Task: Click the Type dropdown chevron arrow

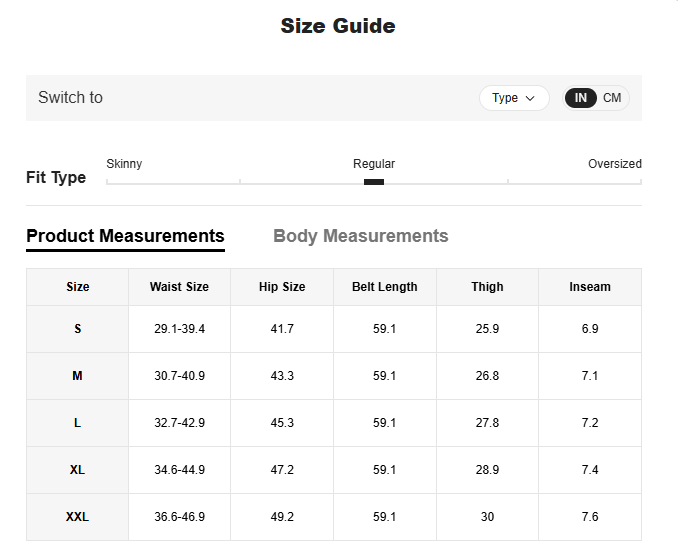Action: click(x=530, y=98)
